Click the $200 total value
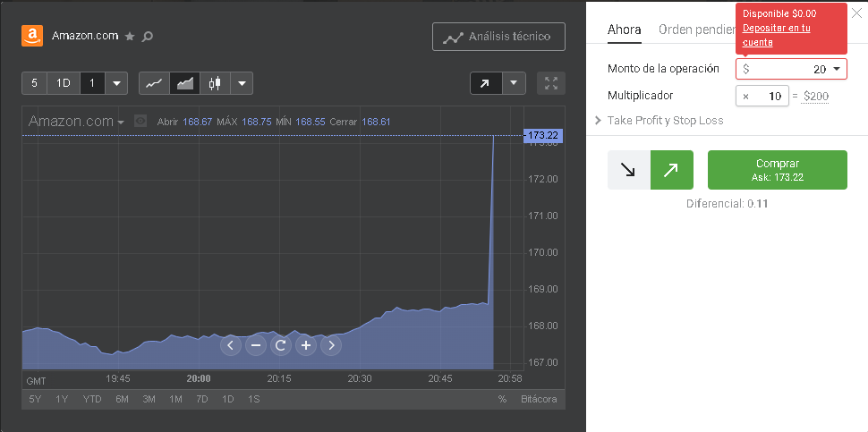Image resolution: width=868 pixels, height=432 pixels. point(816,97)
